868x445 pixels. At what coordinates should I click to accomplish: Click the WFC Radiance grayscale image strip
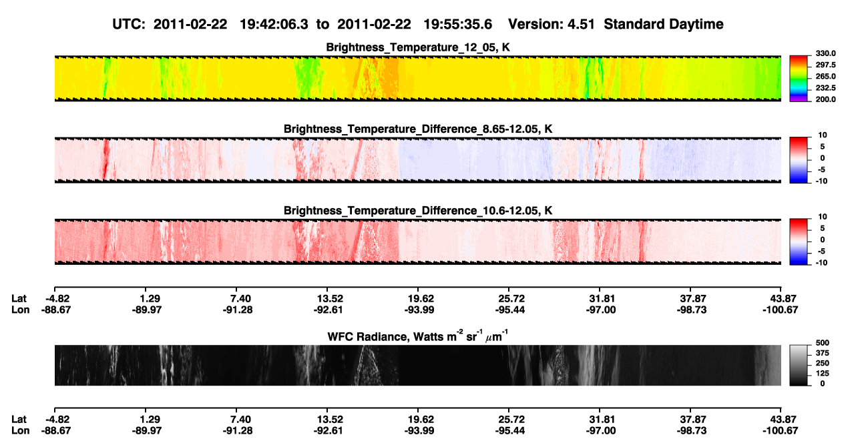coord(417,365)
